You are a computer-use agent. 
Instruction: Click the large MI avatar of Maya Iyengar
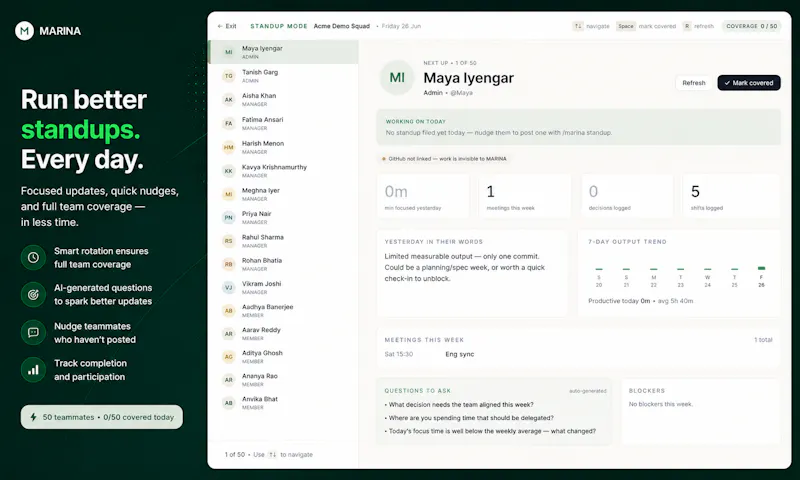397,78
